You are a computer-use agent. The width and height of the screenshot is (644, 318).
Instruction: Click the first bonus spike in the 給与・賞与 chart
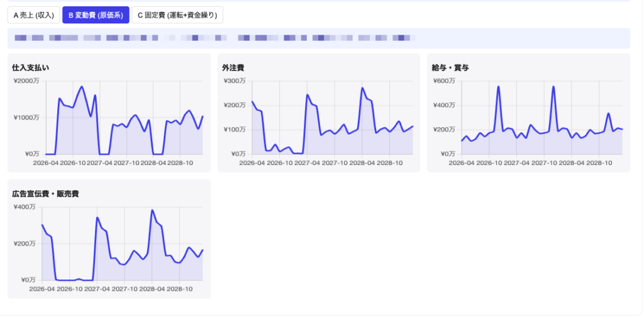coord(498,86)
